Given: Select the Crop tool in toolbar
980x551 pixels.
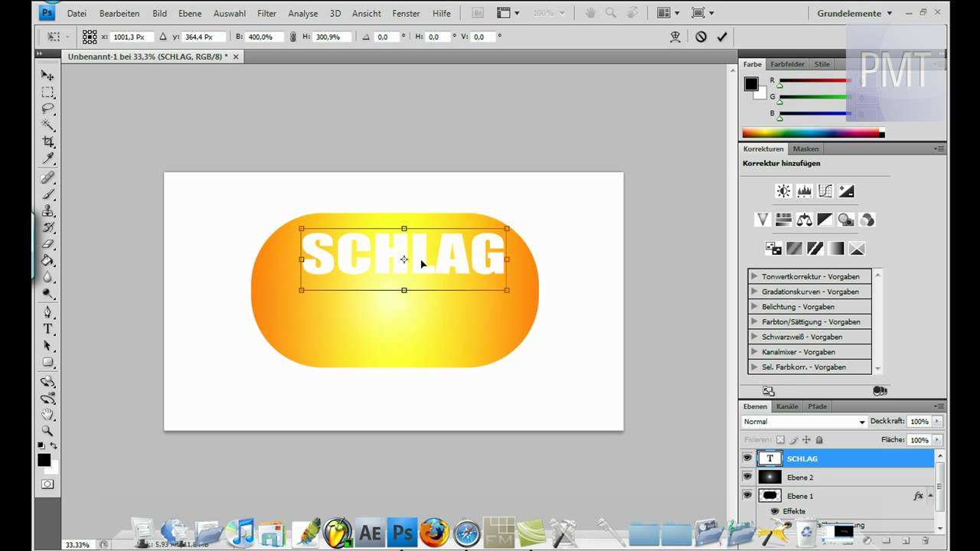Looking at the screenshot, I should (x=48, y=142).
